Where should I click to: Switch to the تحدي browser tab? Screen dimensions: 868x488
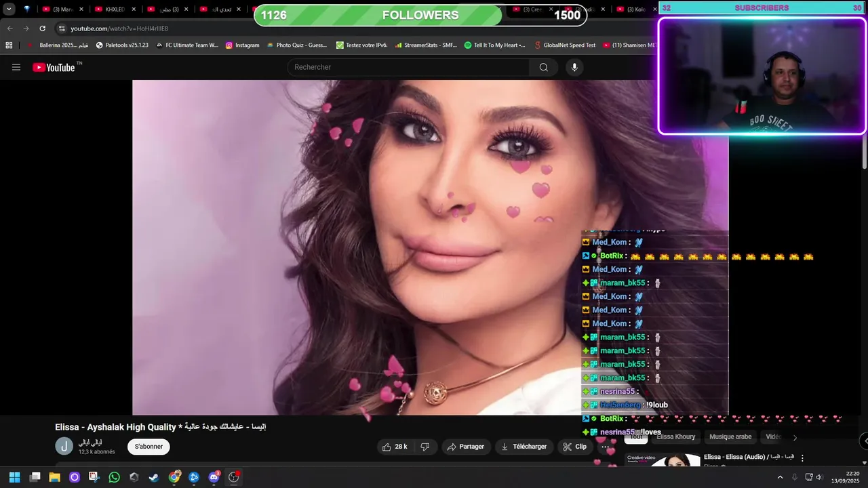coord(221,9)
